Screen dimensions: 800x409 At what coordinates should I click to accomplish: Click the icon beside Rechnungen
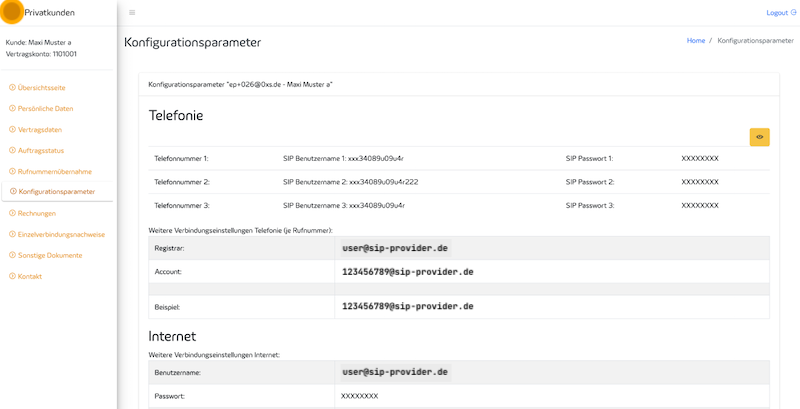(x=12, y=213)
